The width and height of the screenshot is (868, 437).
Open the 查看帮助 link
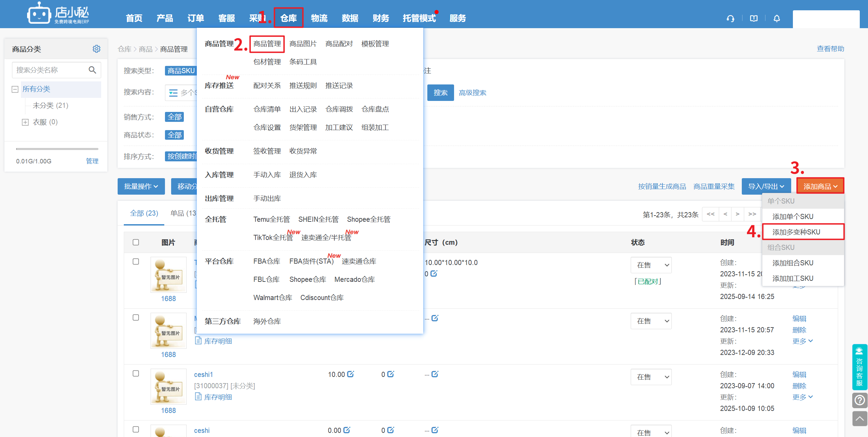[830, 49]
